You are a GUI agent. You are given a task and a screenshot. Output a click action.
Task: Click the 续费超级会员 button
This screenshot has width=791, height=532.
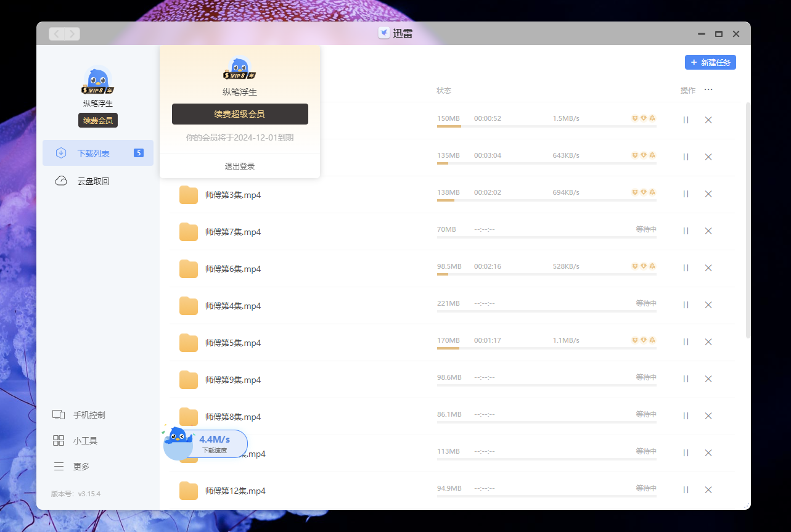click(240, 114)
